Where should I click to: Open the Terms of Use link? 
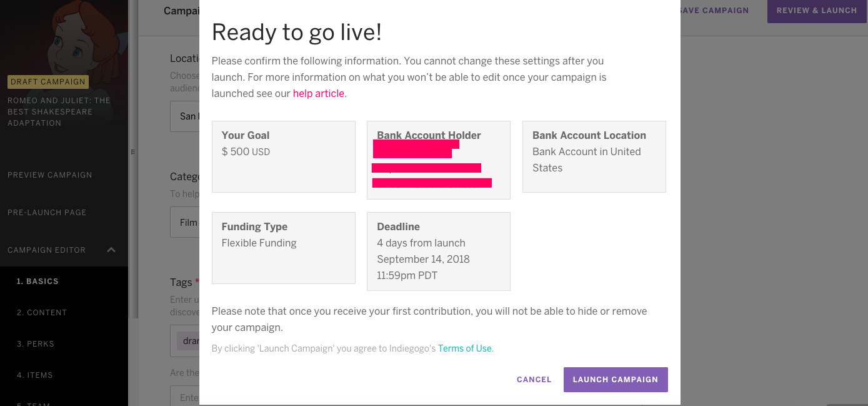click(465, 348)
